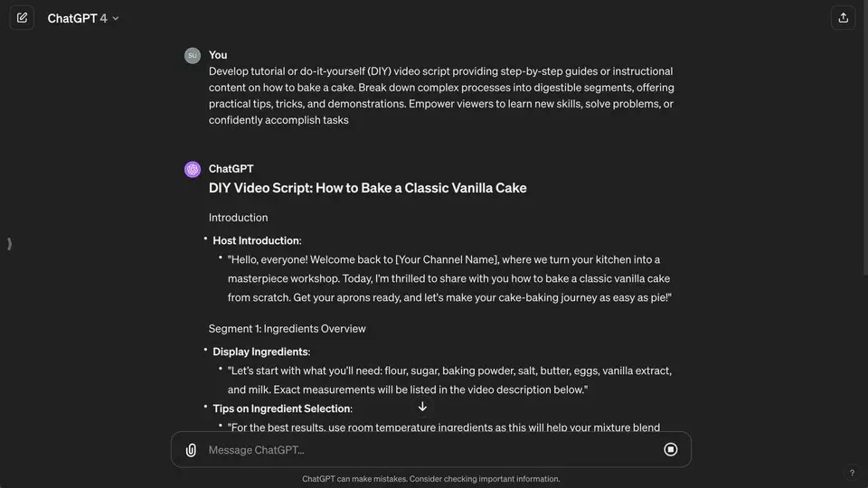This screenshot has height=488, width=868.
Task: Attach a file using the paperclip icon
Action: pos(191,450)
